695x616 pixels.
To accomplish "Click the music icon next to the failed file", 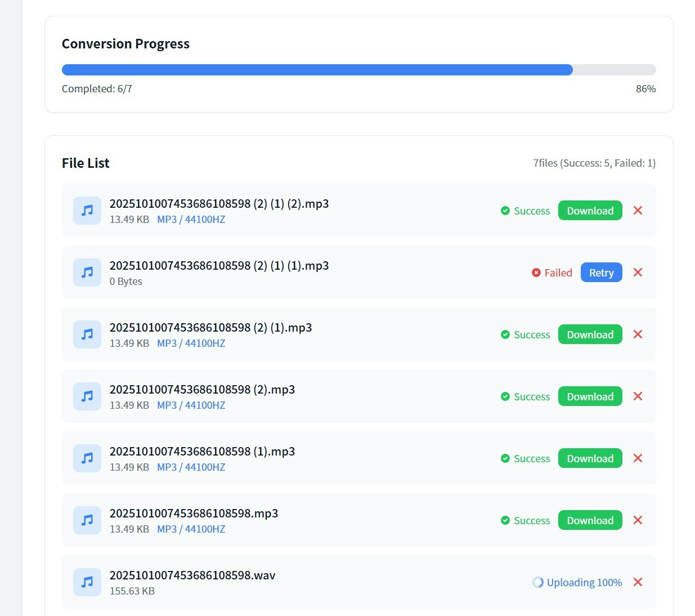I will [87, 273].
